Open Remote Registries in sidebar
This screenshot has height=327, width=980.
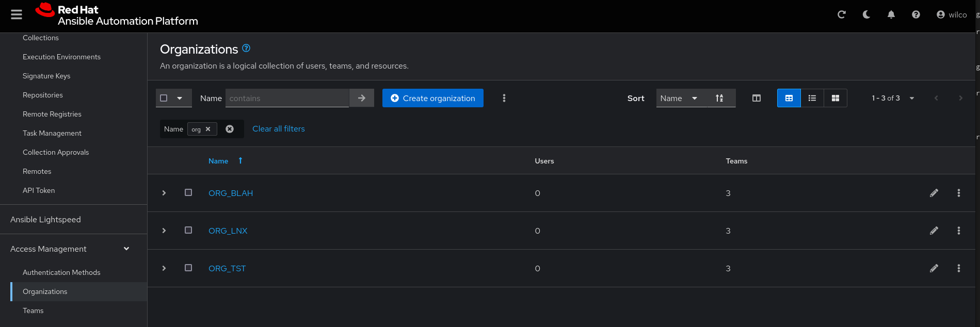coord(52,114)
